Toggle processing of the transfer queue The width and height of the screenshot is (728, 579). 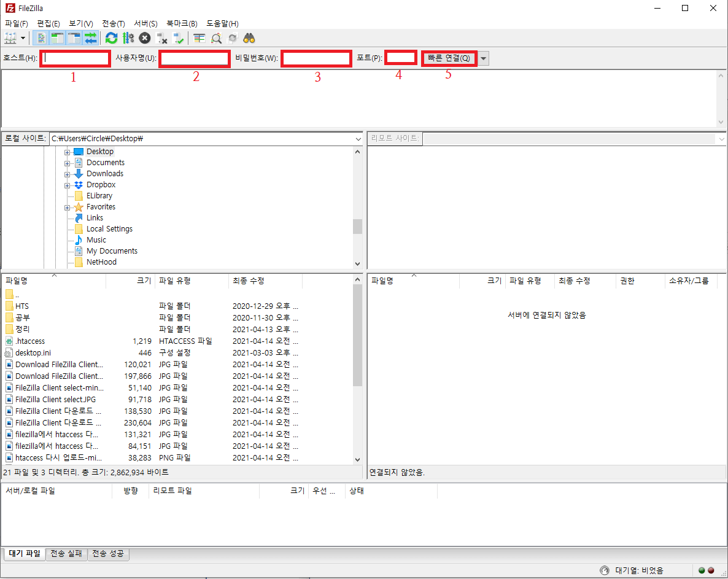coord(128,38)
